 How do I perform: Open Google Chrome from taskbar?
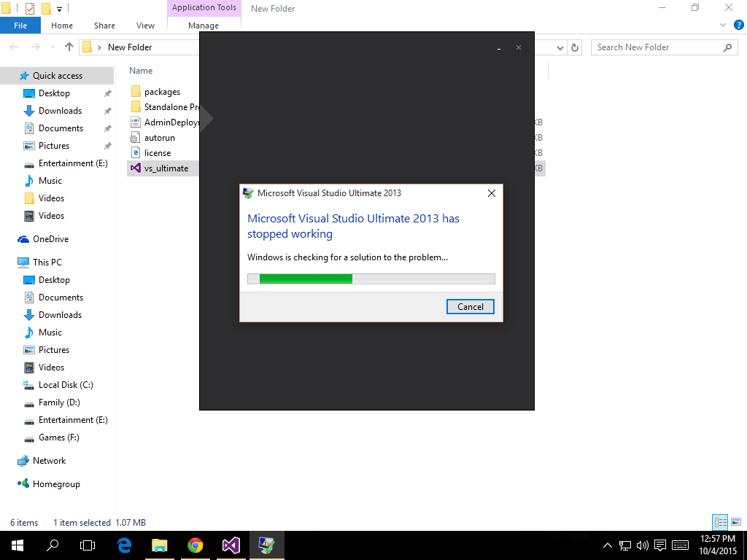196,545
